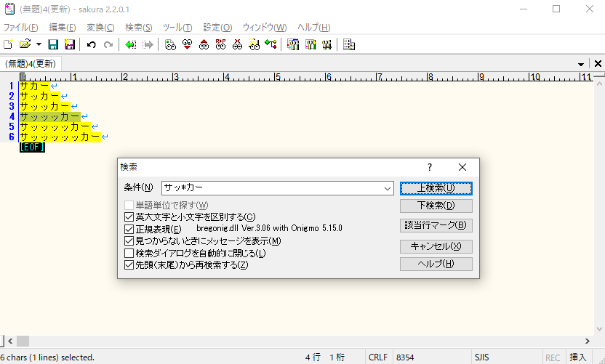Click the New file icon in toolbar

tap(8, 45)
